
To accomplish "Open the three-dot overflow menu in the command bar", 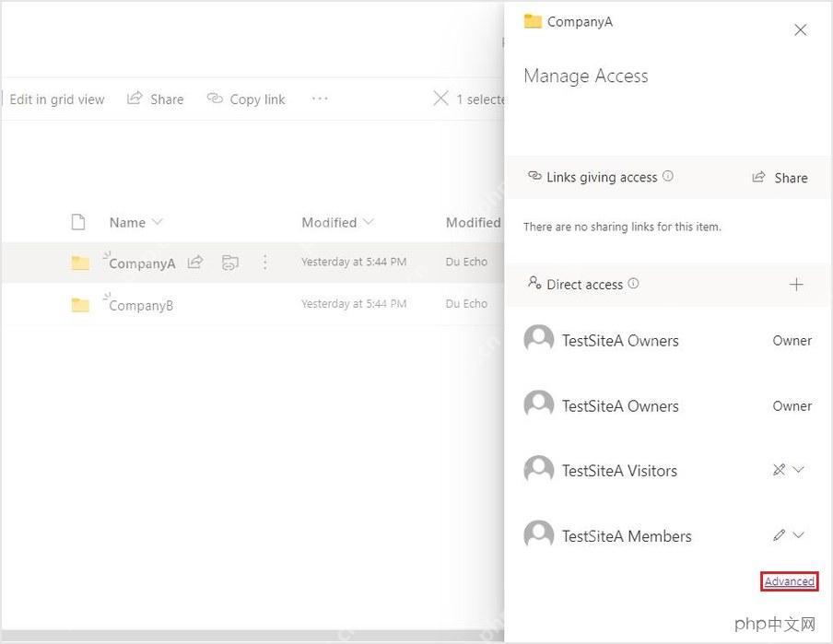I will (320, 99).
